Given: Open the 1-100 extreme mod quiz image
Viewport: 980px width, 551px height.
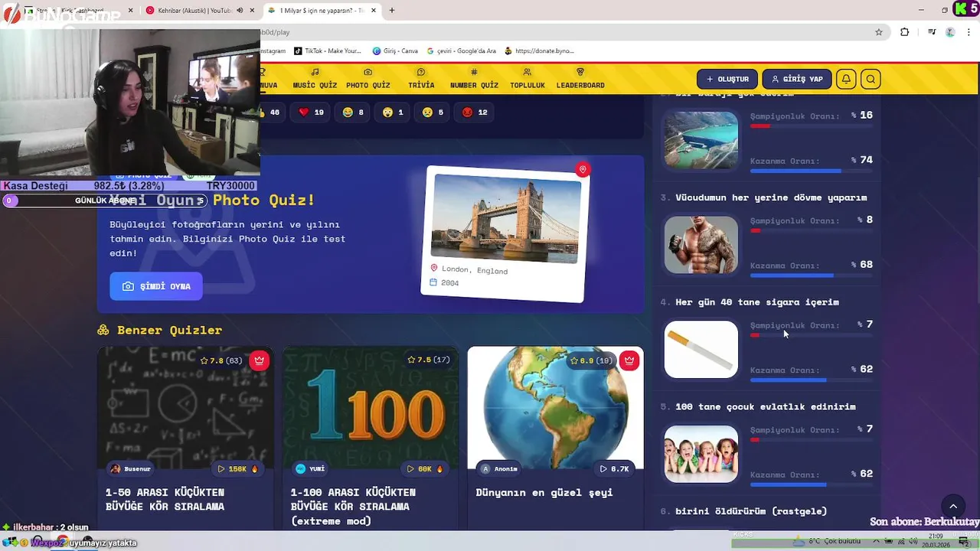Looking at the screenshot, I should (371, 408).
